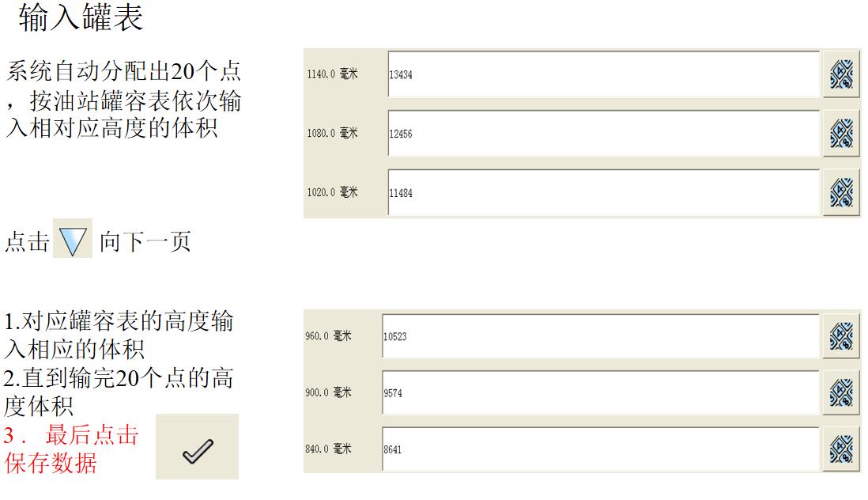Click the 840.0 毫米 height label
This screenshot has height=500, width=868.
pyautogui.click(x=328, y=449)
